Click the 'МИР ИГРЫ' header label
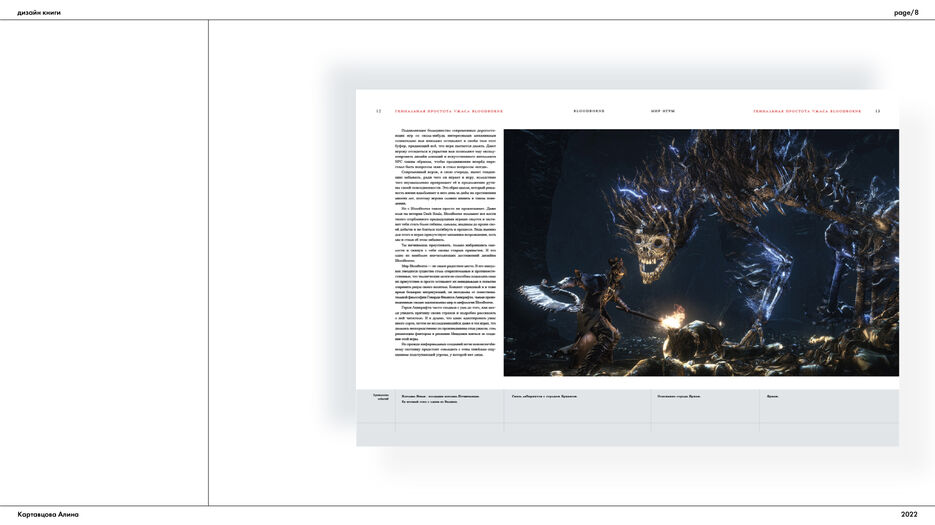This screenshot has width=935, height=525. pos(662,111)
